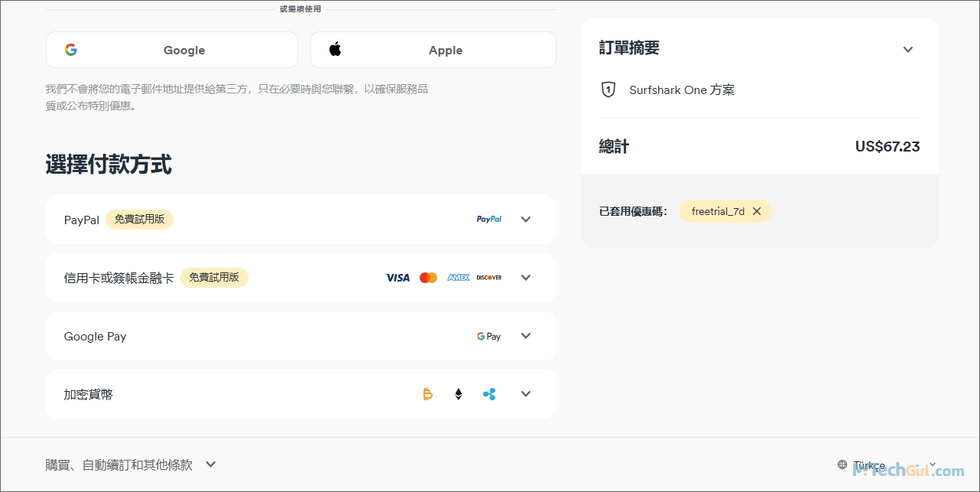
Task: Click the Mastercard logo
Action: coord(428,278)
